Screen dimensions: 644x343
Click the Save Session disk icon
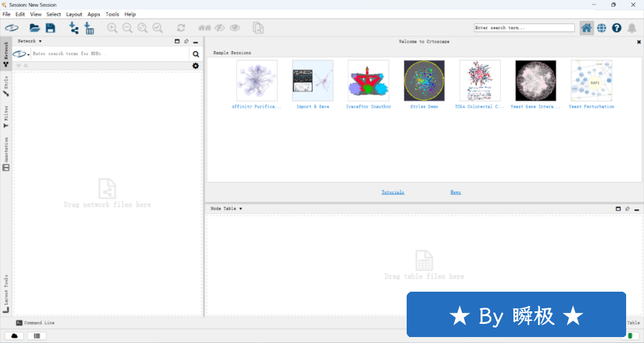50,28
